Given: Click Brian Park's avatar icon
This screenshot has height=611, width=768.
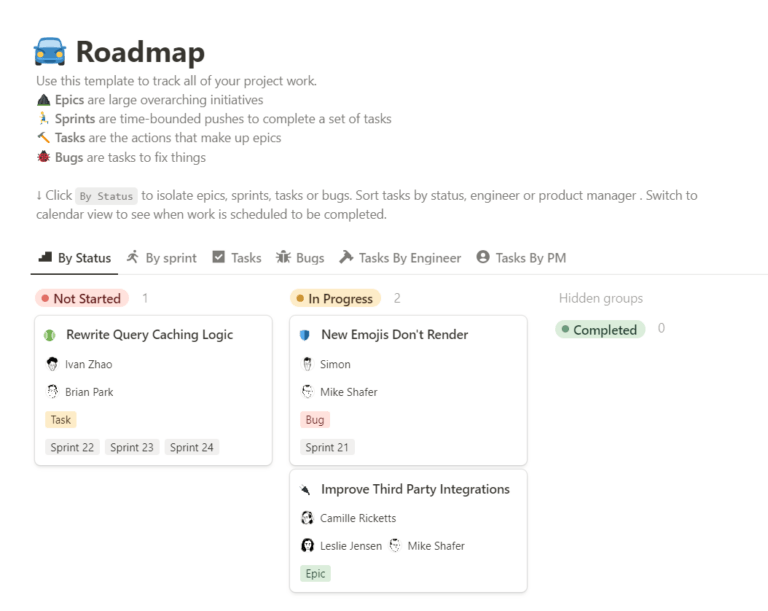Looking at the screenshot, I should (52, 392).
